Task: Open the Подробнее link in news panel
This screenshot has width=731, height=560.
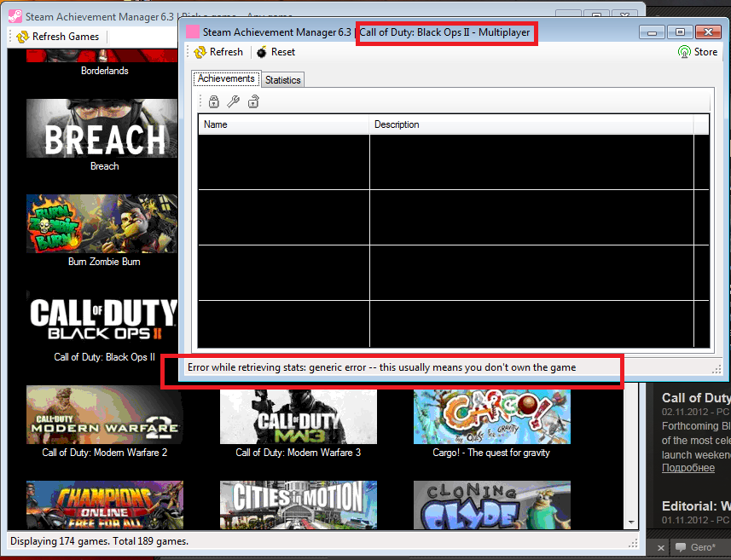Action: pos(688,468)
